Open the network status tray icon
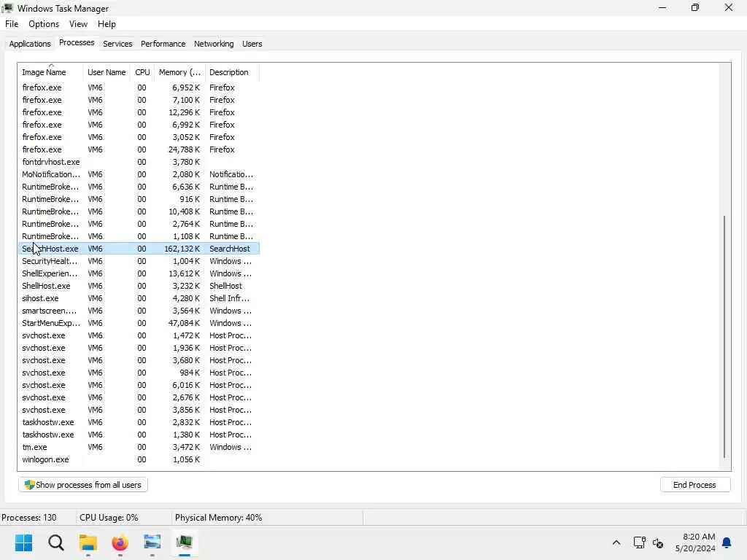The height and width of the screenshot is (560, 747). coord(639,542)
